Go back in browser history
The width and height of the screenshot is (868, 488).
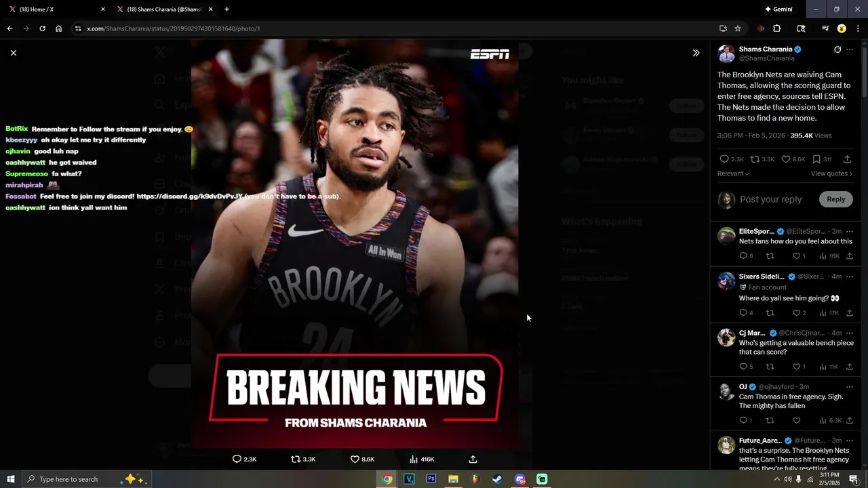click(9, 28)
